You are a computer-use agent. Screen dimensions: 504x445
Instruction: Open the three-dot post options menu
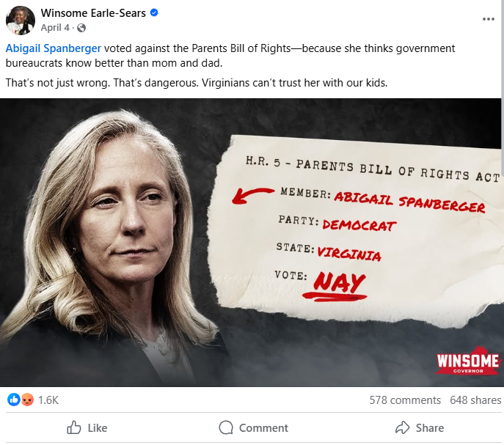pyautogui.click(x=489, y=19)
